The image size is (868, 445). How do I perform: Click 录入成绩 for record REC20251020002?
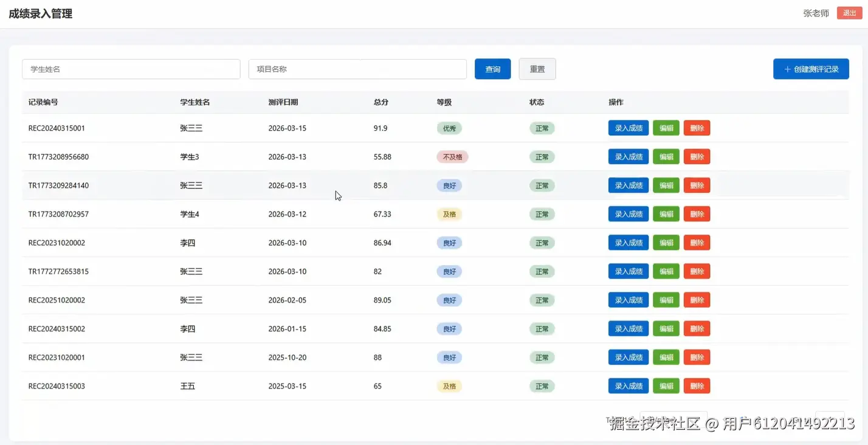tap(629, 300)
